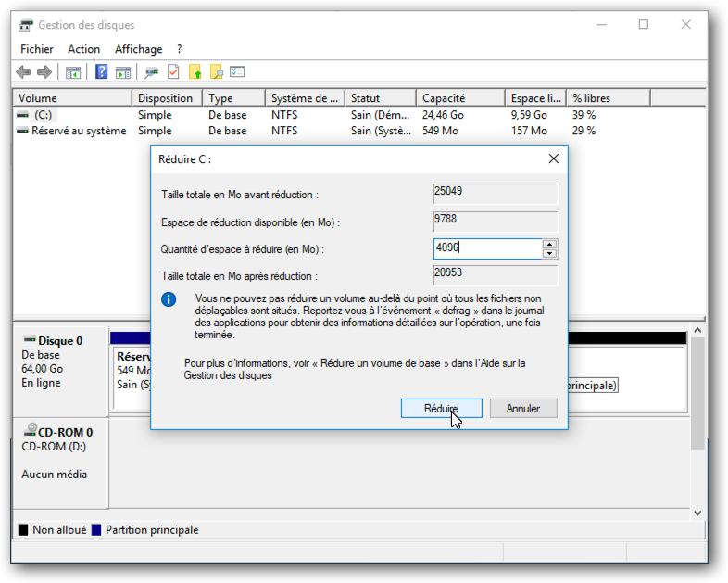This screenshot has height=583, width=728.
Task: Click scroll down arrow of disk pane
Action: tap(697, 513)
